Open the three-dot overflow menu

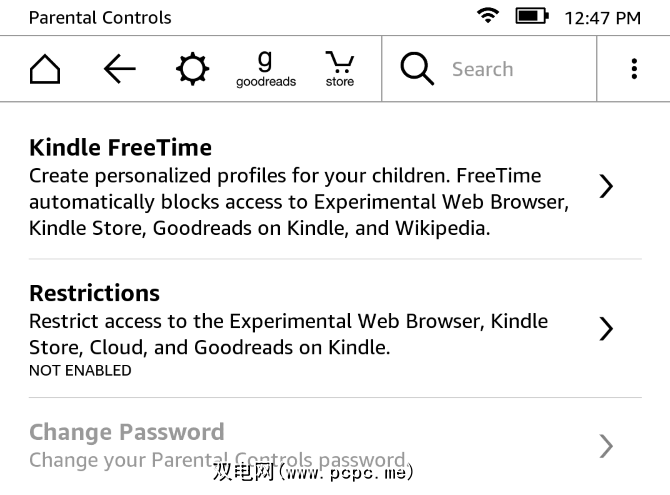pyautogui.click(x=634, y=69)
